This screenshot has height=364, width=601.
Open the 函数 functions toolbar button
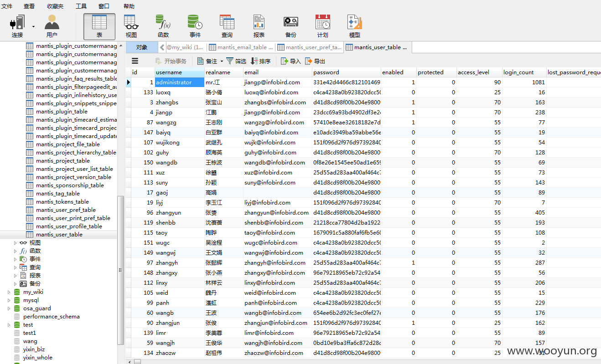[x=163, y=26]
